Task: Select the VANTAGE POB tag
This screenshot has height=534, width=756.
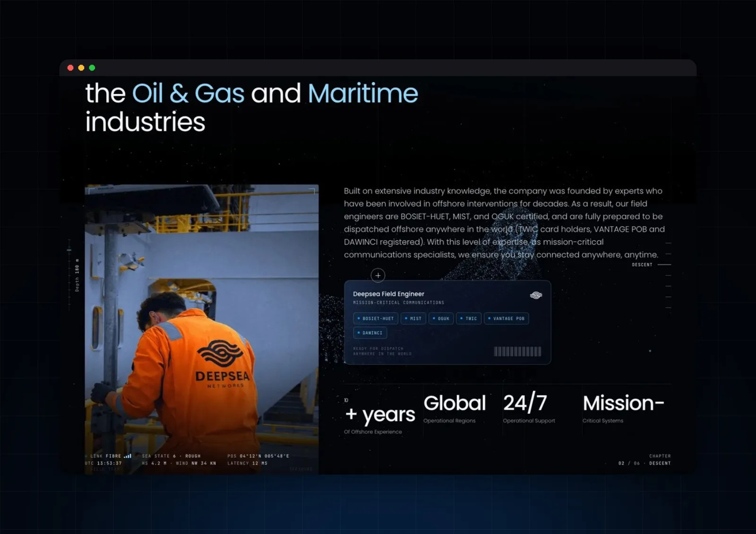Action: pos(507,319)
